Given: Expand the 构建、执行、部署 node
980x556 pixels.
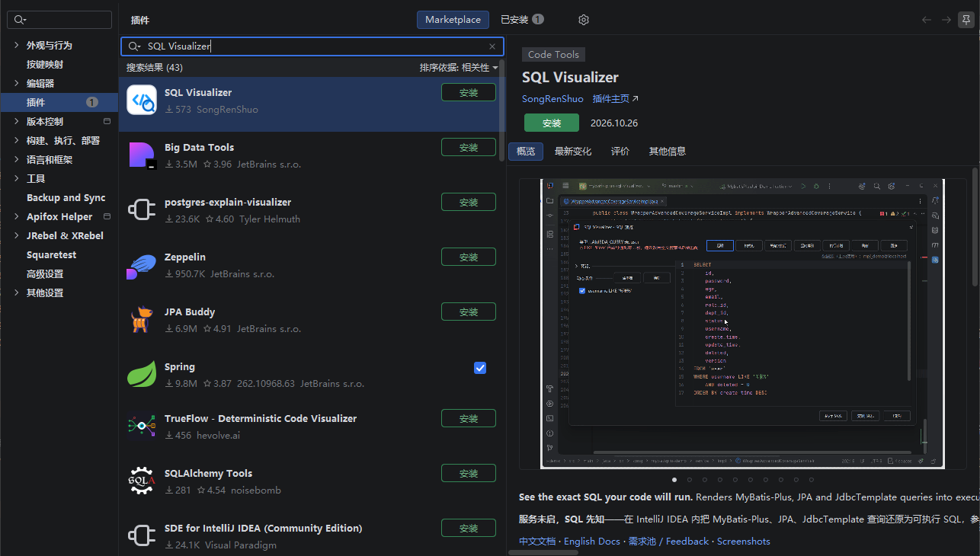Looking at the screenshot, I should click(16, 141).
